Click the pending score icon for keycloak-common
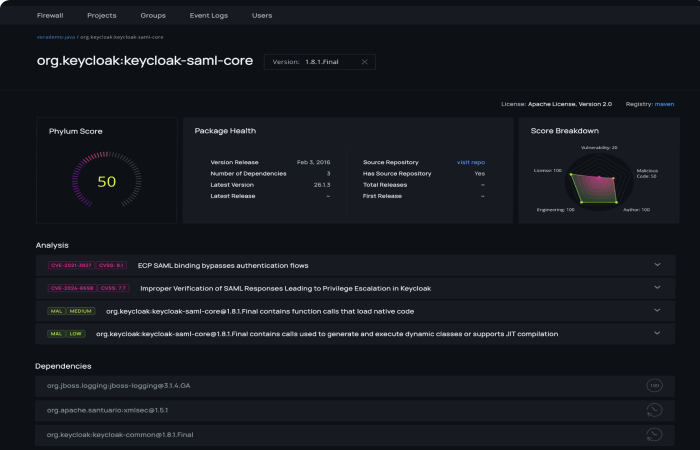The height and width of the screenshot is (450, 700). click(654, 435)
